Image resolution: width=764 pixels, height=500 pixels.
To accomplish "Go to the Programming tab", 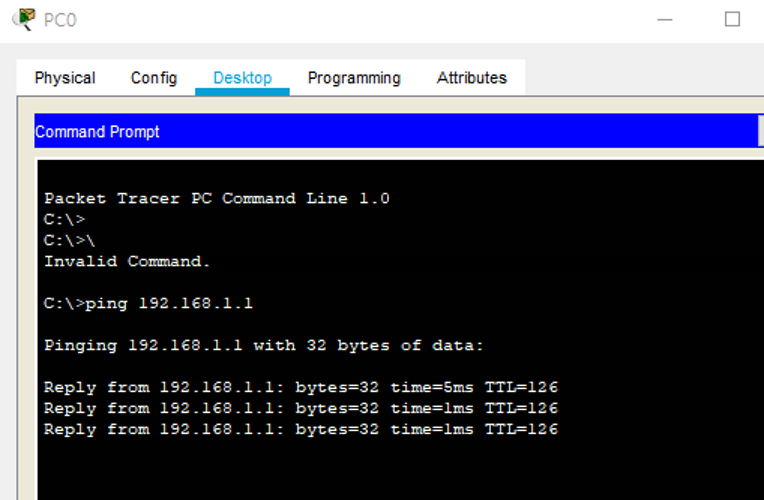I will tap(354, 78).
